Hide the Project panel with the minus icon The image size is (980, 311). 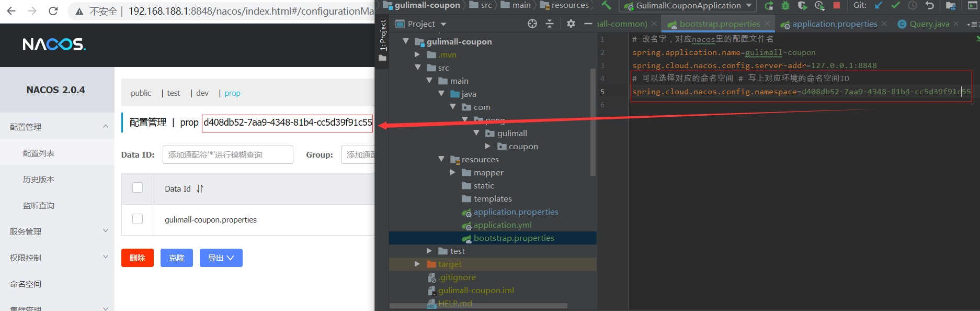click(588, 24)
